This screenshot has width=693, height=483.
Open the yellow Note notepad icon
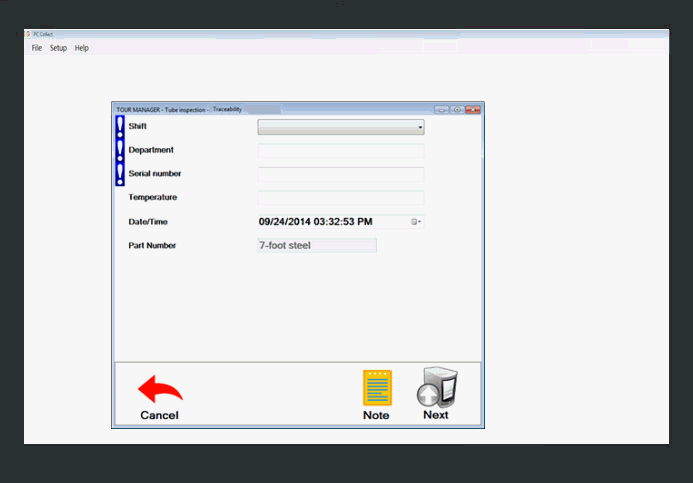[377, 387]
